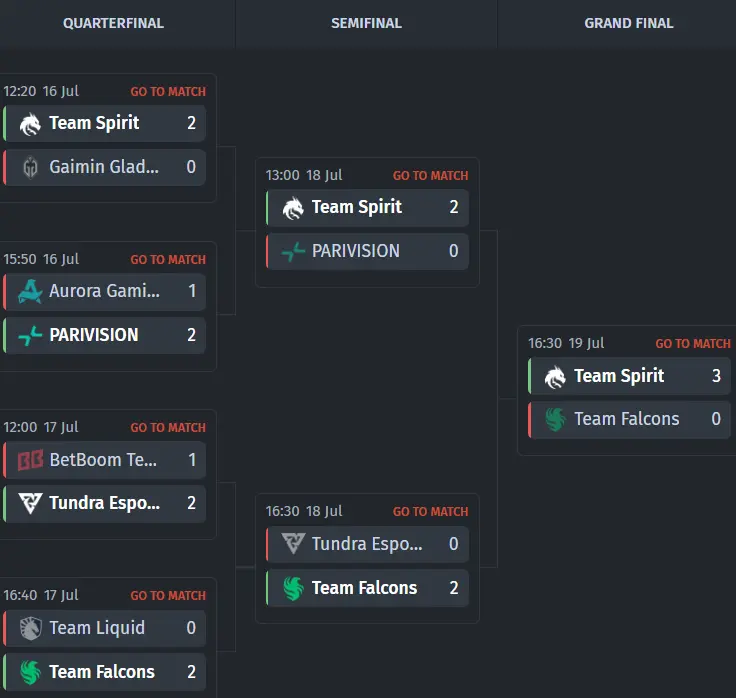The width and height of the screenshot is (736, 698).
Task: Click Team Falcons row in second semifinal
Action: pyautogui.click(x=368, y=588)
